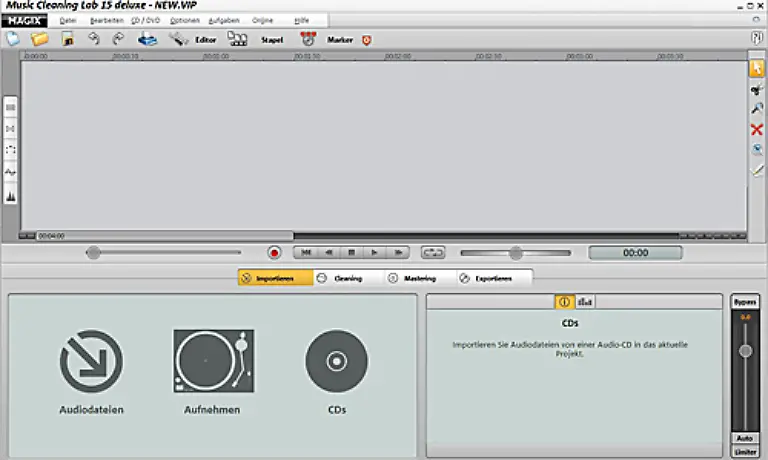
Task: Click the left slider handle beside the record button
Action: click(93, 253)
